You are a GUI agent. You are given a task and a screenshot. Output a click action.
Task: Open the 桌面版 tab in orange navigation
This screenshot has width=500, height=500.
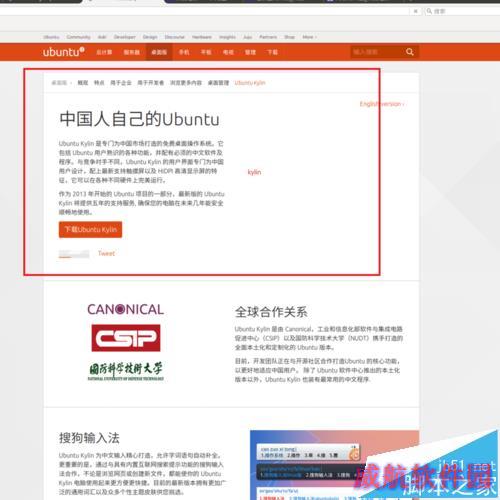point(159,52)
